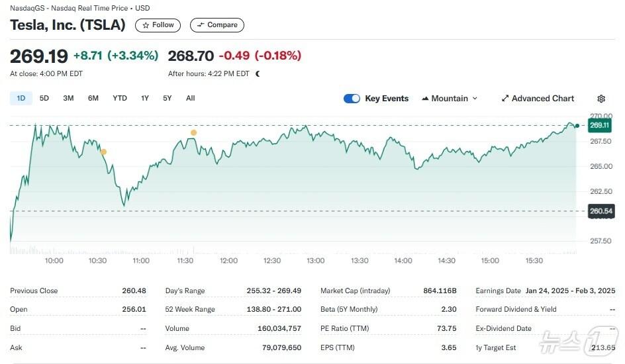This screenshot has height=364, width=625.
Task: Select the 5Y time range
Action: [168, 99]
